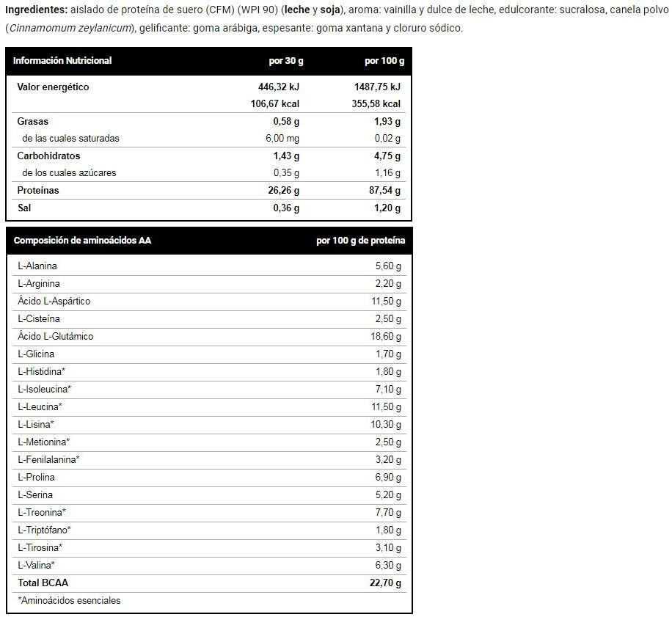Click the 'Carbohidratos' row label
The width and height of the screenshot is (672, 617).
[x=48, y=156]
